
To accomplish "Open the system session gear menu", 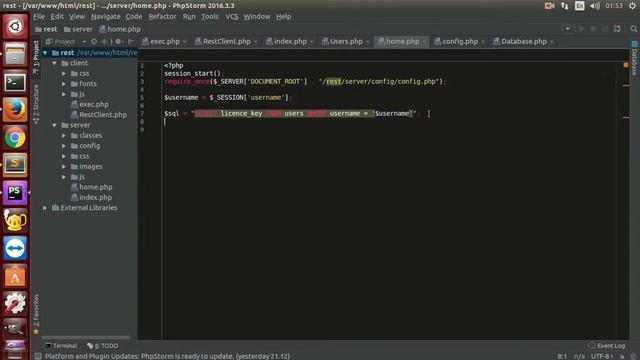I will [632, 6].
